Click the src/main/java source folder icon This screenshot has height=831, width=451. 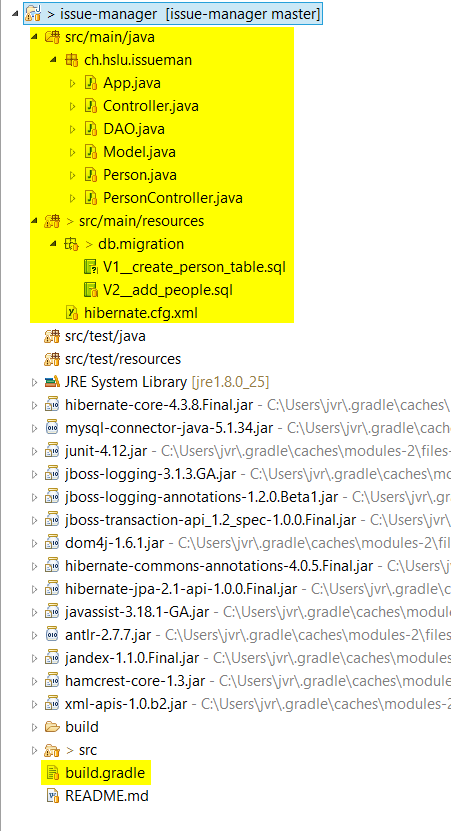[52, 37]
